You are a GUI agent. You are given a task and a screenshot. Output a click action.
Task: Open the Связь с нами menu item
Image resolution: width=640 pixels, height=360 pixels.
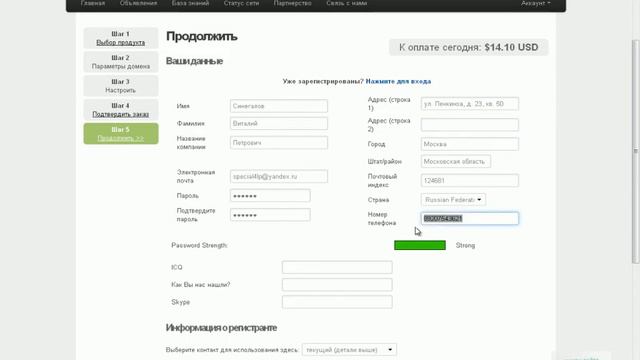(x=347, y=3)
